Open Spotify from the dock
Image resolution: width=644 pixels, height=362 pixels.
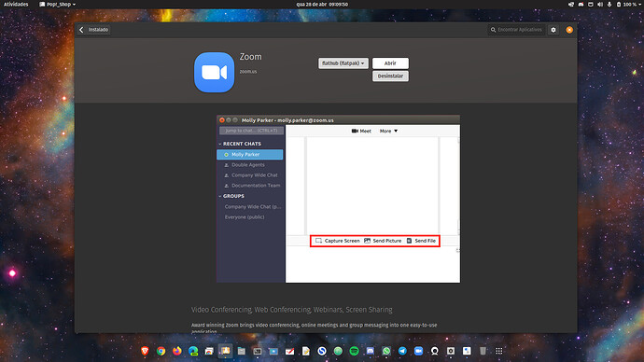[x=354, y=351]
